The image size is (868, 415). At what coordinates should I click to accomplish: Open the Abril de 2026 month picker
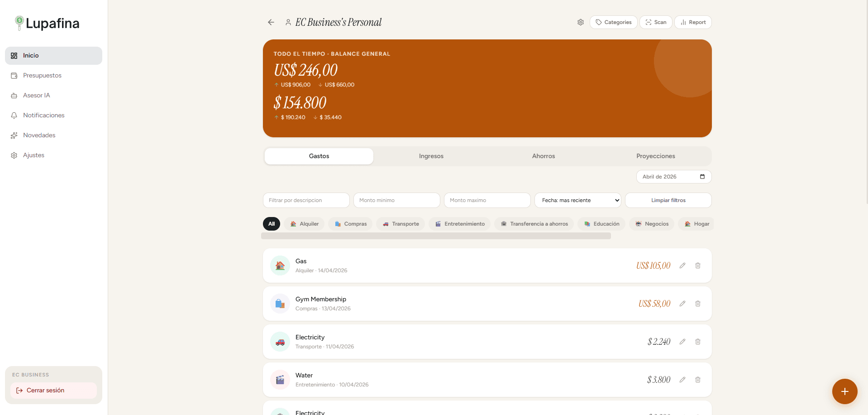[x=674, y=177]
